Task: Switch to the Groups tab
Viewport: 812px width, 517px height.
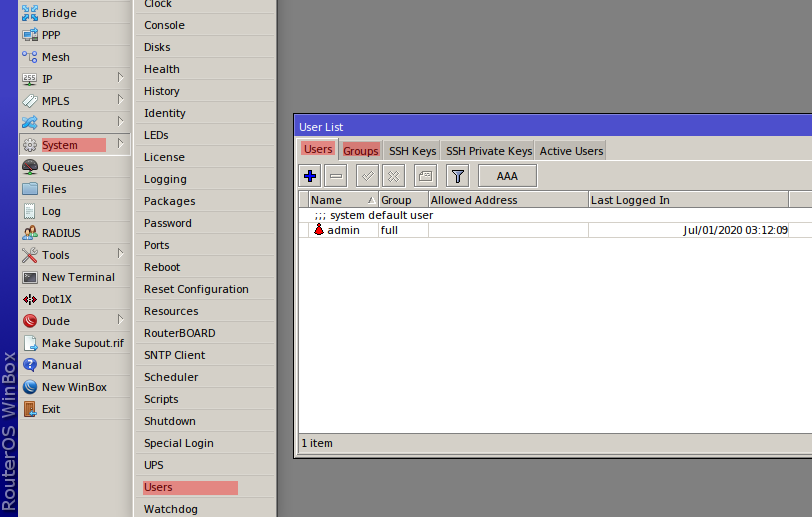Action: coord(361,151)
